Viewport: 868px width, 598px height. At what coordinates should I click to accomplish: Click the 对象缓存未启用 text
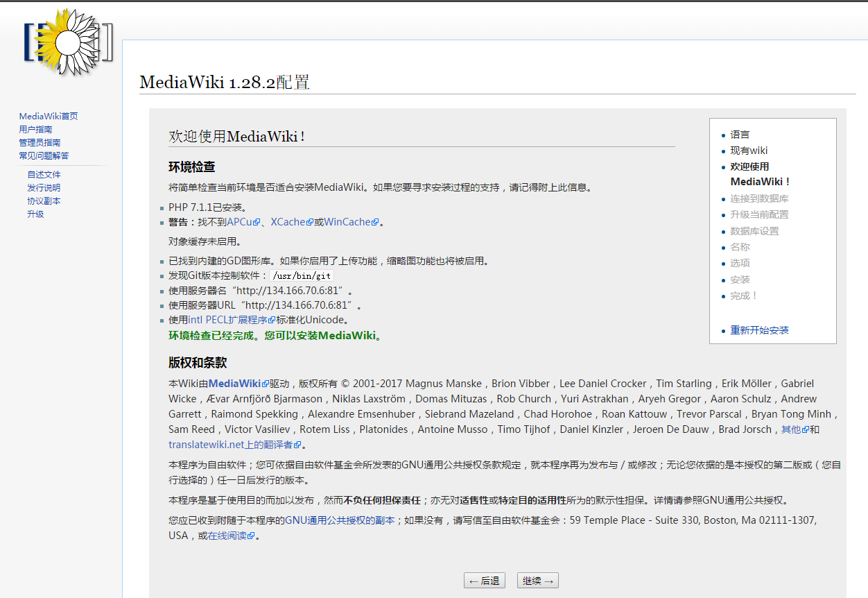[x=205, y=241]
